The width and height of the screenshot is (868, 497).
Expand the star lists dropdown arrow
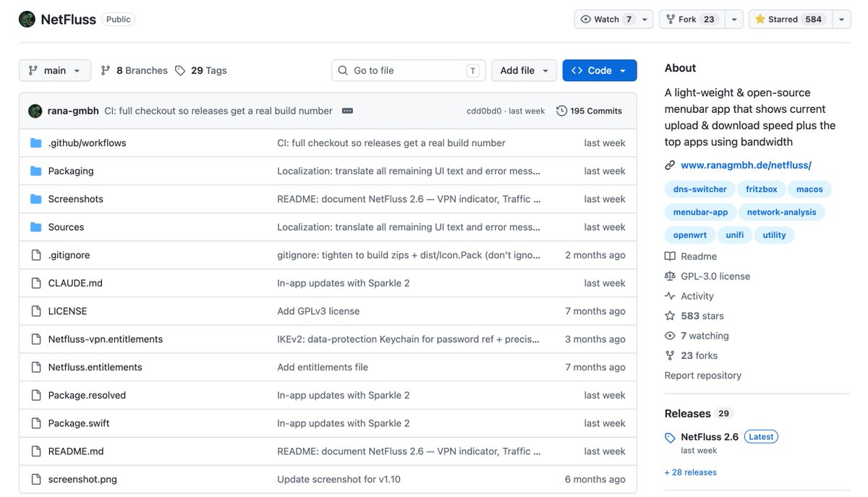pyautogui.click(x=841, y=20)
